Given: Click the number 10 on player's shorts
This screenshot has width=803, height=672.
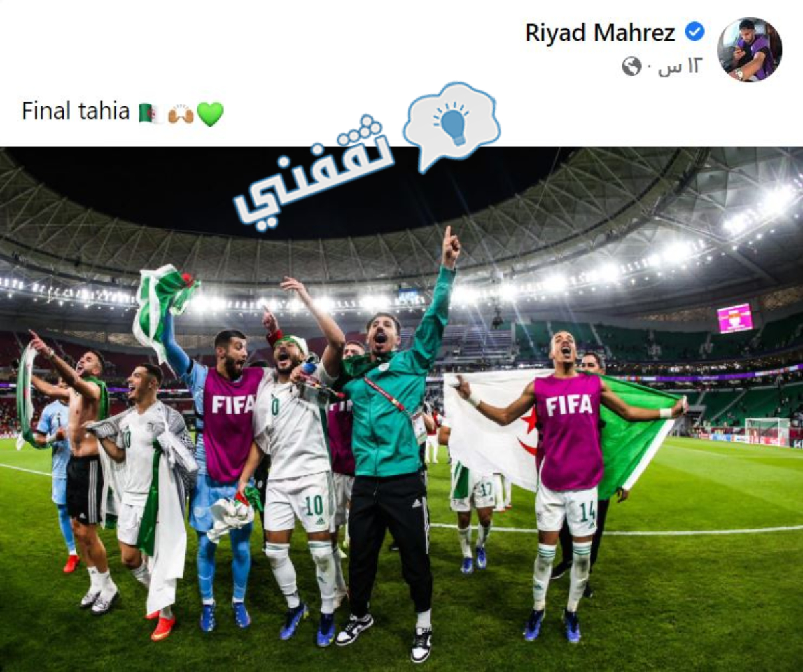Looking at the screenshot, I should (314, 505).
